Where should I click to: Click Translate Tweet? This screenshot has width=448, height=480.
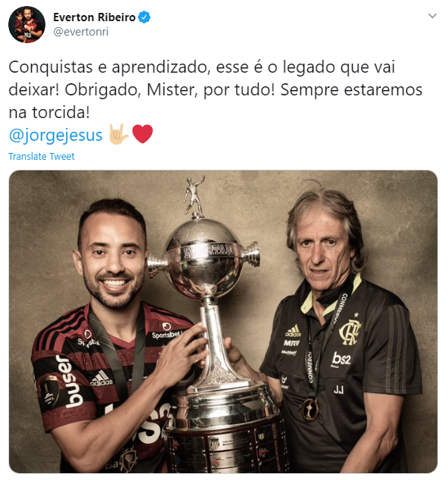pyautogui.click(x=42, y=157)
